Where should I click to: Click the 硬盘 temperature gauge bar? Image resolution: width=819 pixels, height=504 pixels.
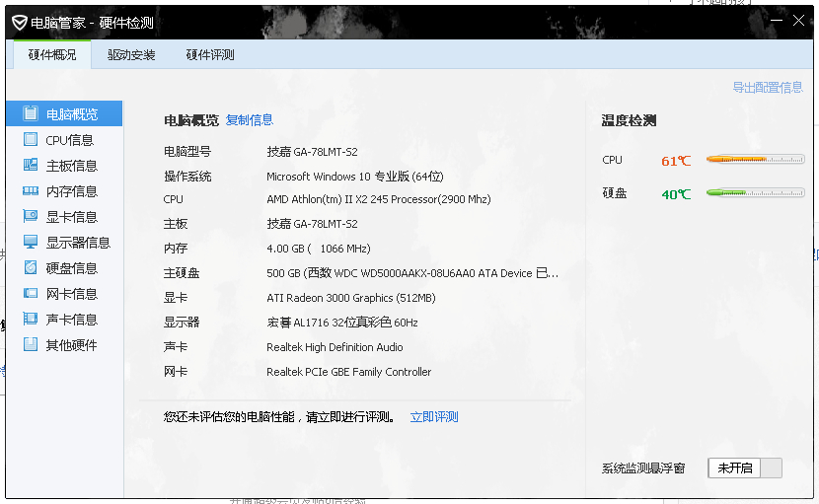755,192
